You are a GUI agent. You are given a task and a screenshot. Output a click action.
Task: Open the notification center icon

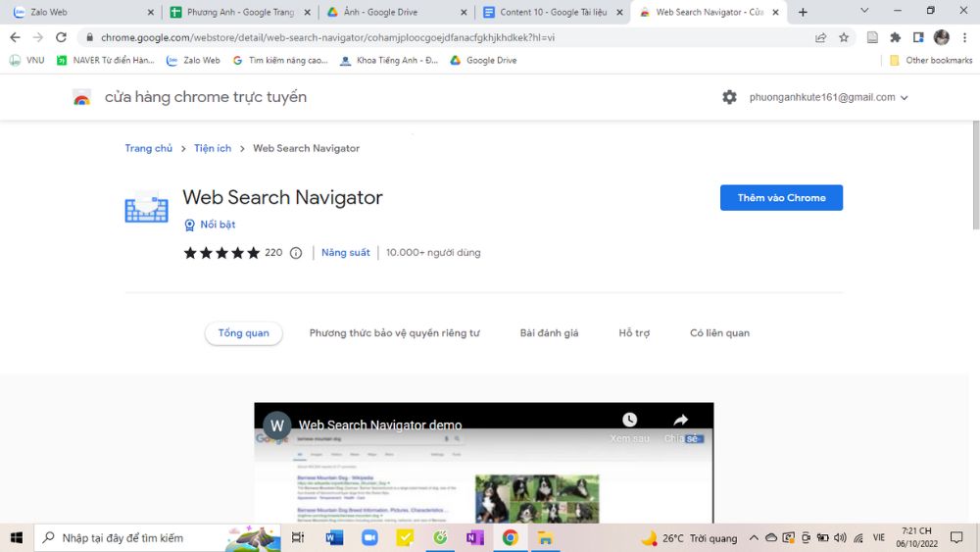coord(956,537)
